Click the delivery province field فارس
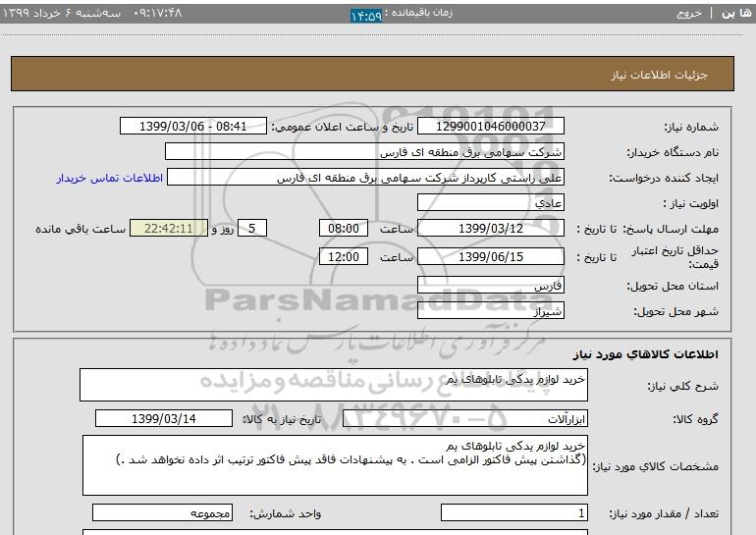756x535 pixels. click(490, 286)
